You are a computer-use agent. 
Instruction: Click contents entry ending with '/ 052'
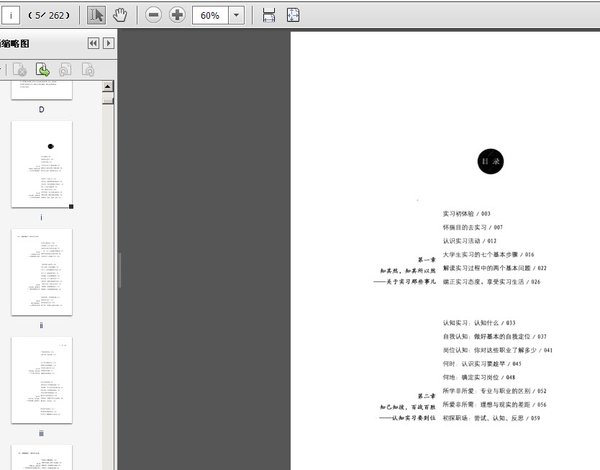[495, 391]
